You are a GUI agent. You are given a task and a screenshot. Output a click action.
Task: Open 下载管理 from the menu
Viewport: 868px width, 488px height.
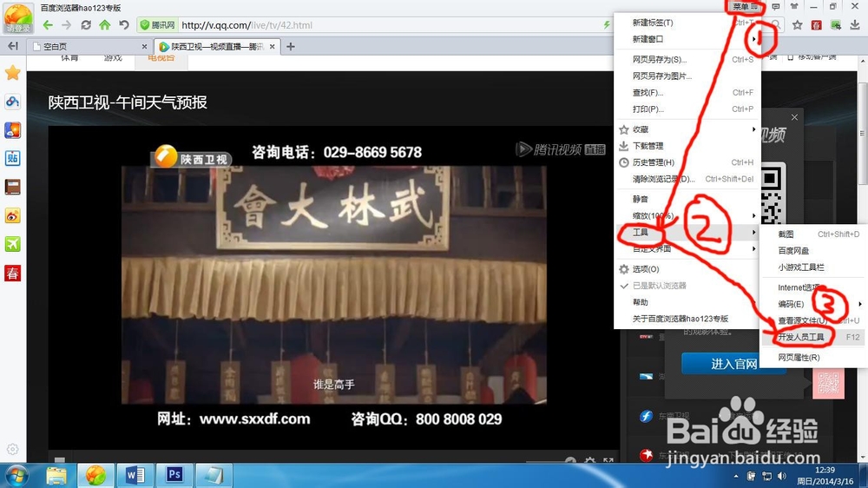click(x=687, y=146)
